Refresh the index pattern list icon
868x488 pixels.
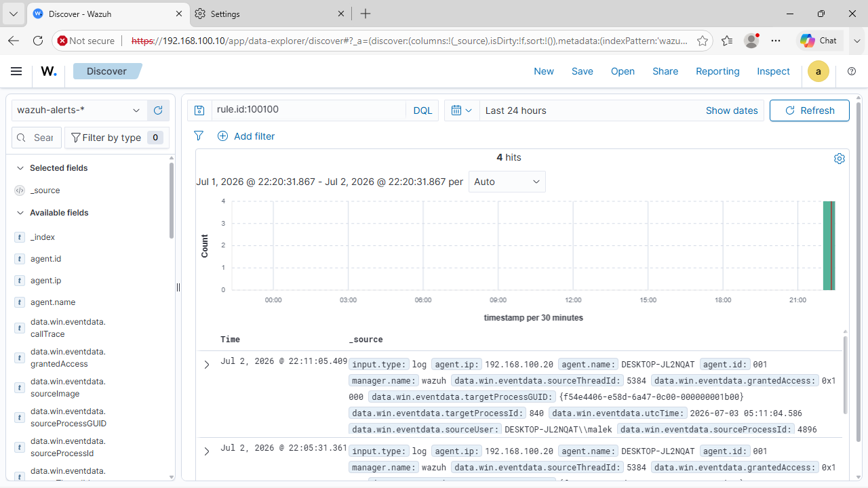click(158, 110)
